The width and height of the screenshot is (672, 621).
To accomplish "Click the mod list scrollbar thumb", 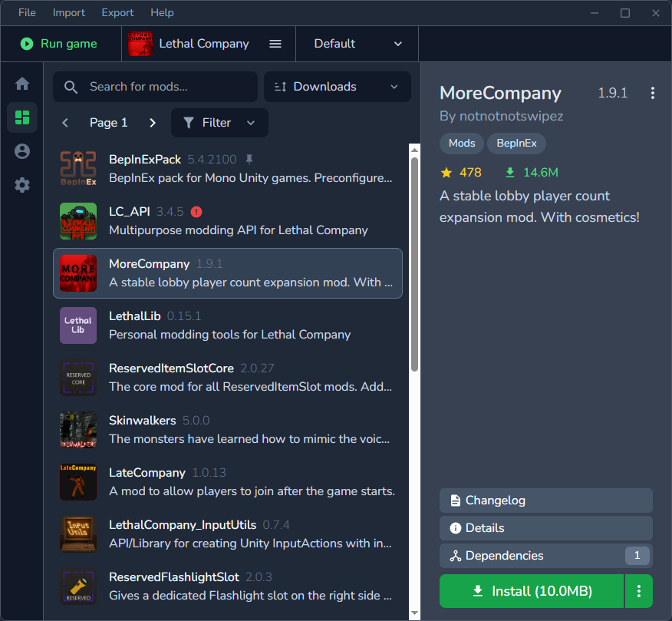I will tap(414, 264).
